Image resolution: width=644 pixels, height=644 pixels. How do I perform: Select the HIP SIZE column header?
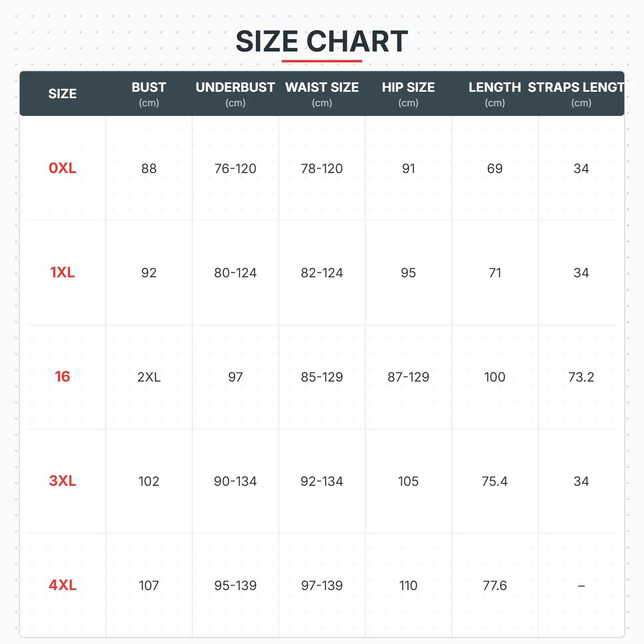[408, 94]
